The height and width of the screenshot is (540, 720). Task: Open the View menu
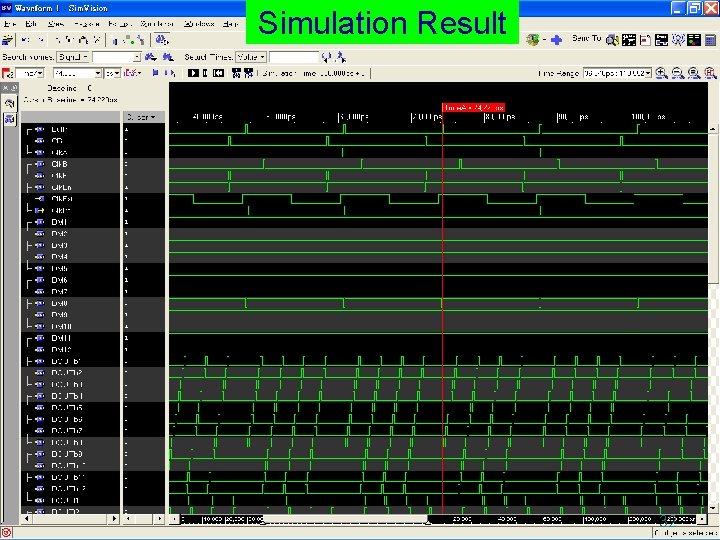tap(56, 24)
